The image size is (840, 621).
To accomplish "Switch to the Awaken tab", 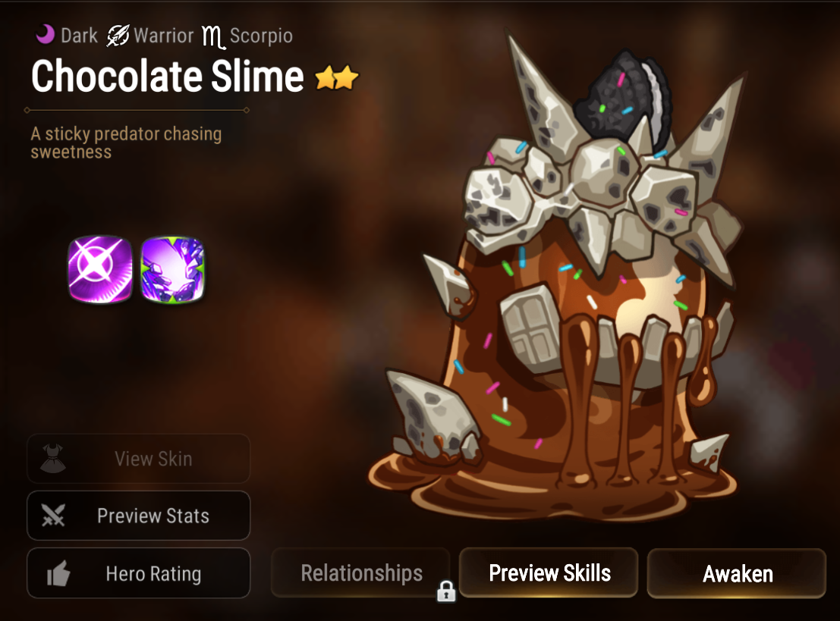I will pyautogui.click(x=737, y=572).
